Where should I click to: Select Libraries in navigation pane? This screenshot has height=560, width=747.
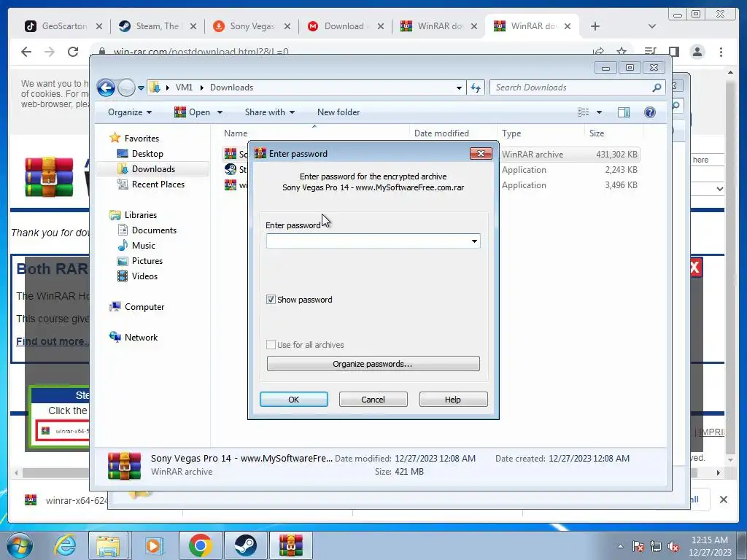(141, 215)
